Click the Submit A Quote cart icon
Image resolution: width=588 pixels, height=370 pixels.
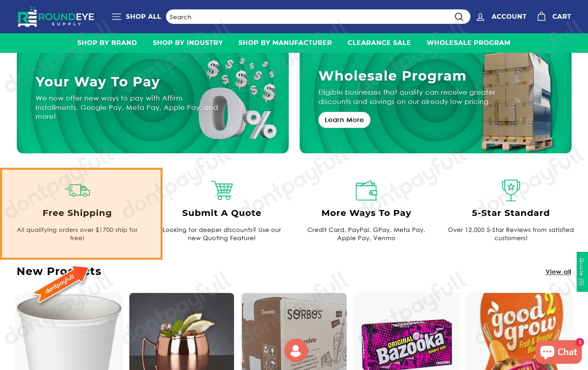[x=222, y=190]
